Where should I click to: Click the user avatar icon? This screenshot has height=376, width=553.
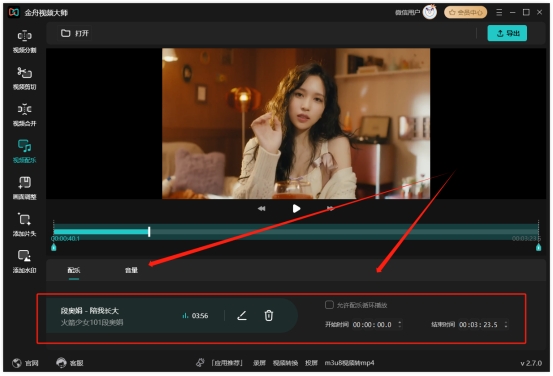pyautogui.click(x=430, y=12)
